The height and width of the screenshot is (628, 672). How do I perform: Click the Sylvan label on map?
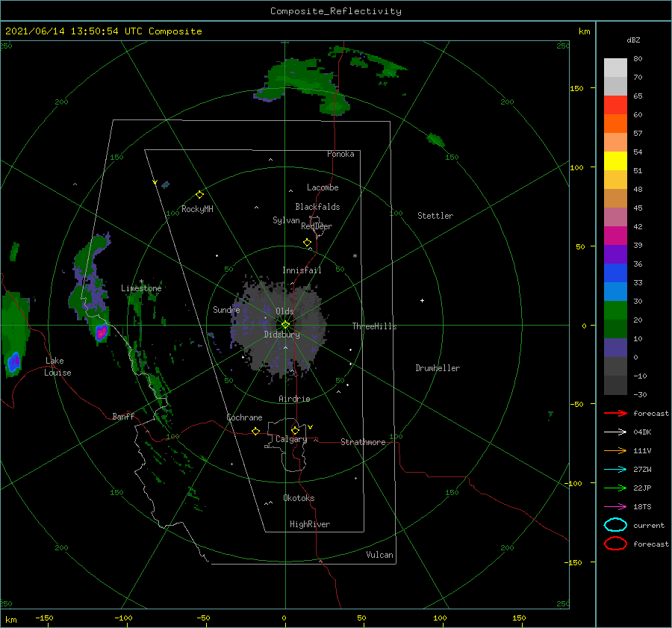pyautogui.click(x=286, y=220)
